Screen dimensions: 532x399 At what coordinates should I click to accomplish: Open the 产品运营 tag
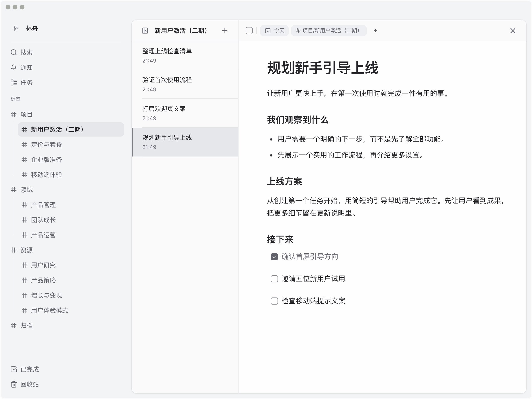(x=71, y=235)
